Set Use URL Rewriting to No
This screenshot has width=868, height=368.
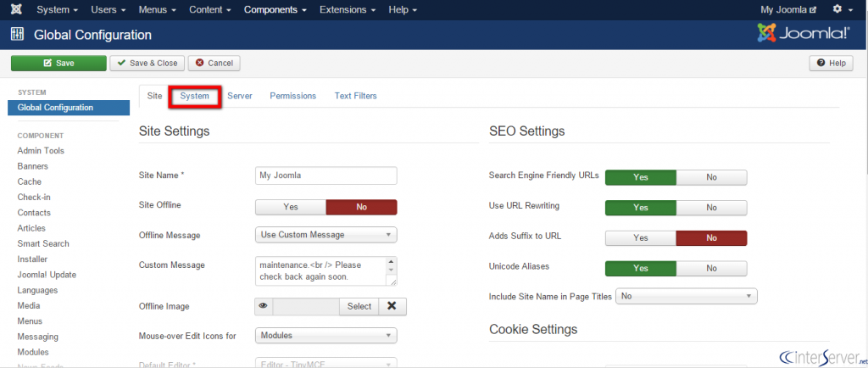point(711,208)
